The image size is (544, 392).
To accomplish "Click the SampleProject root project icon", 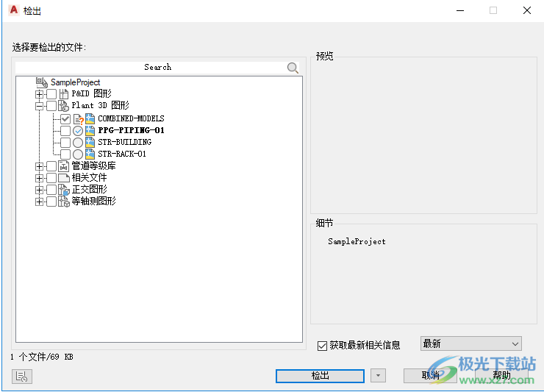I will coord(42,82).
